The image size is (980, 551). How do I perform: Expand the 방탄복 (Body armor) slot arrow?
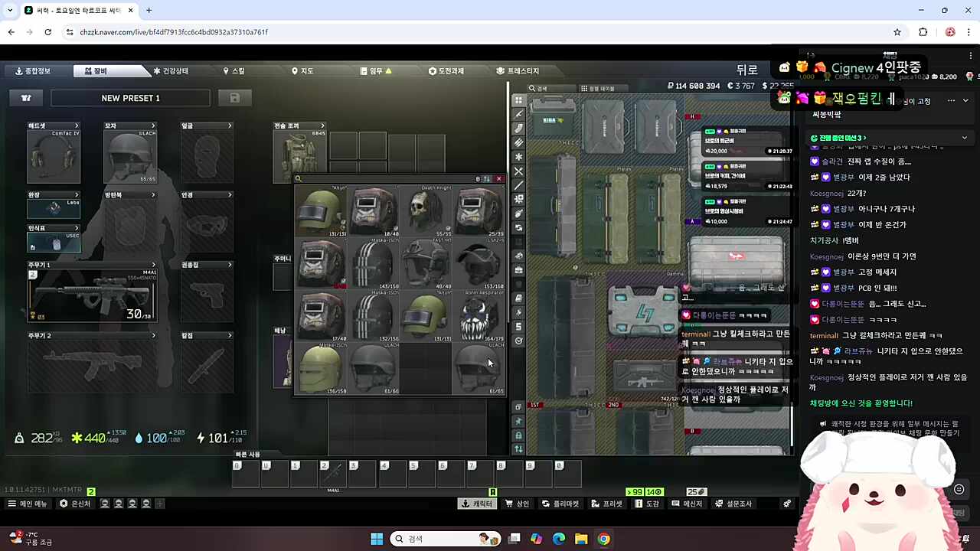(x=153, y=195)
